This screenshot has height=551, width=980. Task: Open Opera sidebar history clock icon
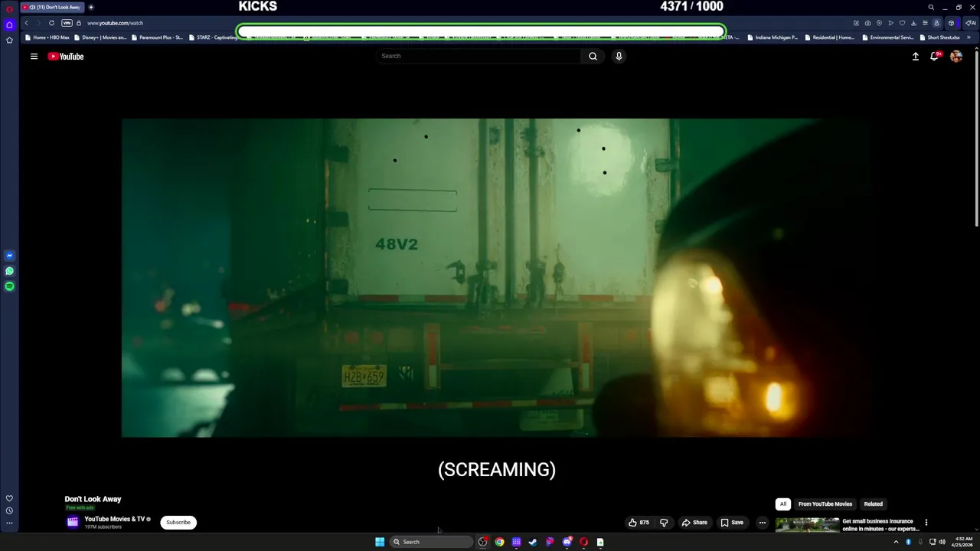(x=9, y=510)
